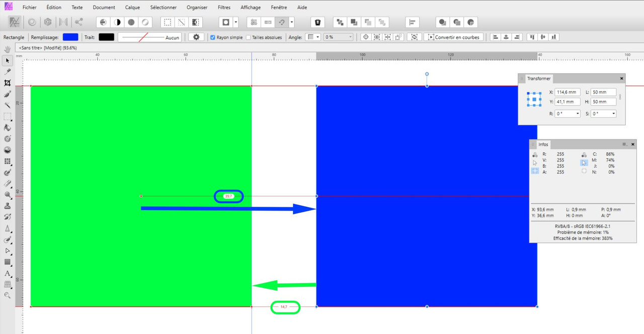Open the corner type Angle dropdown
Viewport: 644px width, 334px height.
(x=313, y=37)
